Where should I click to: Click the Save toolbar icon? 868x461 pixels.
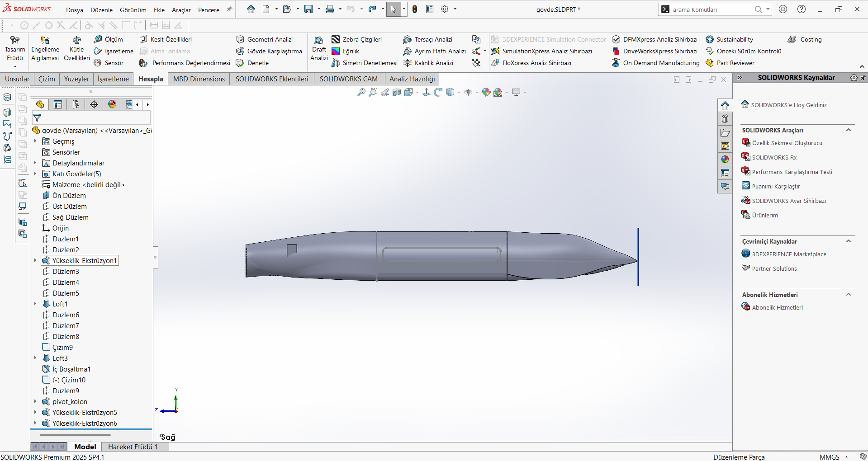pyautogui.click(x=308, y=9)
